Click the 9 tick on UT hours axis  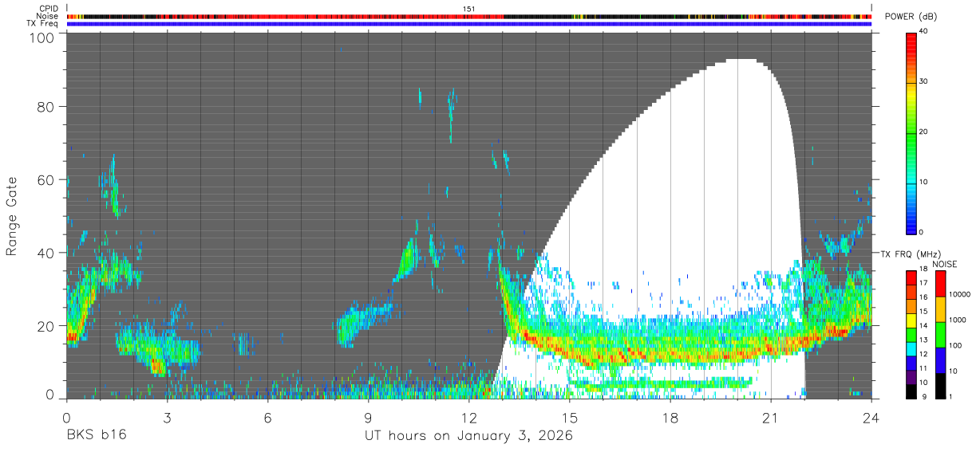[368, 417]
